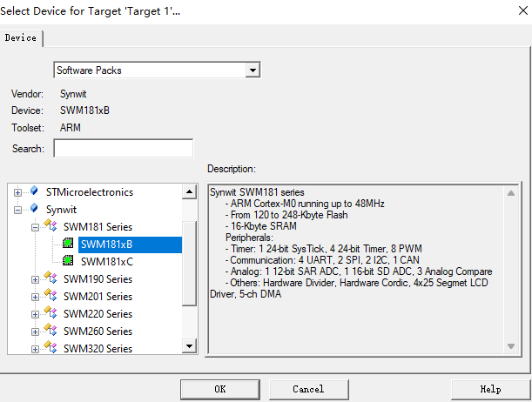The height and width of the screenshot is (402, 532).
Task: Expand the STMicroelectronics vendor node
Action: pyautogui.click(x=18, y=191)
